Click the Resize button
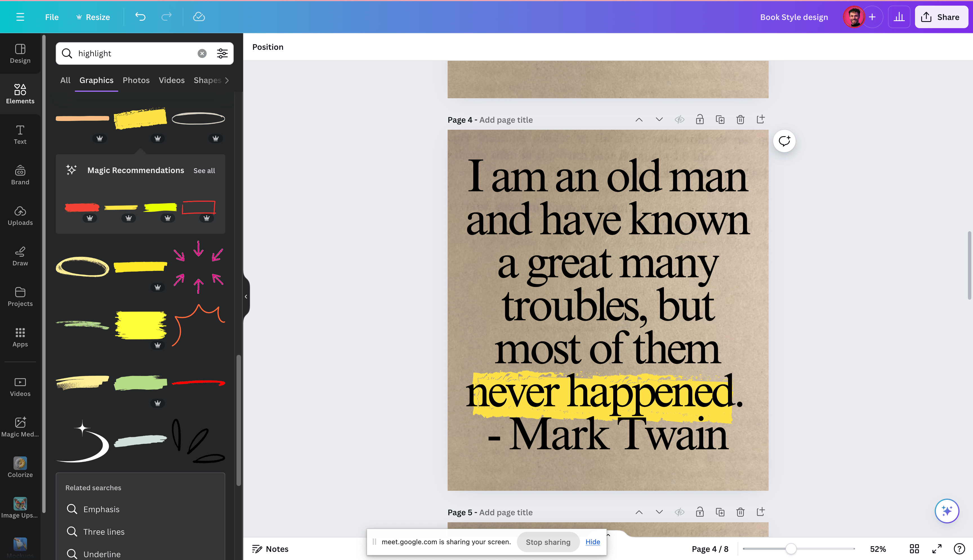Image resolution: width=973 pixels, height=560 pixels. (x=93, y=17)
